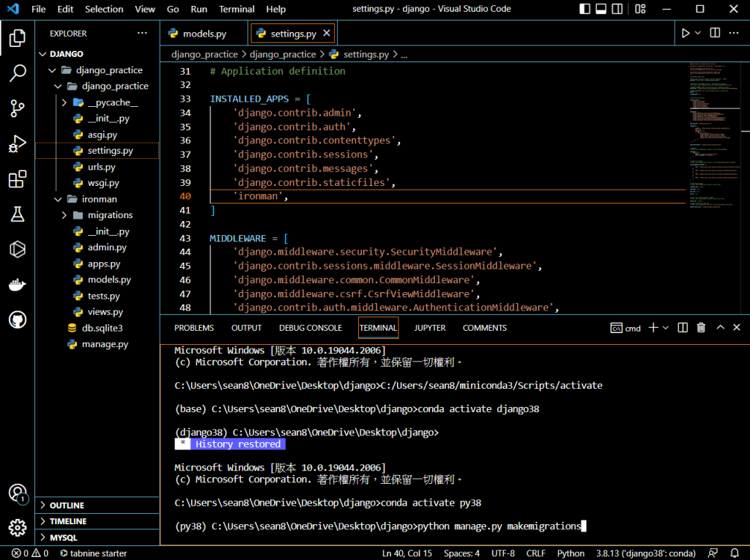Image resolution: width=750 pixels, height=560 pixels.
Task: Click the Run Python File play button
Action: click(686, 33)
